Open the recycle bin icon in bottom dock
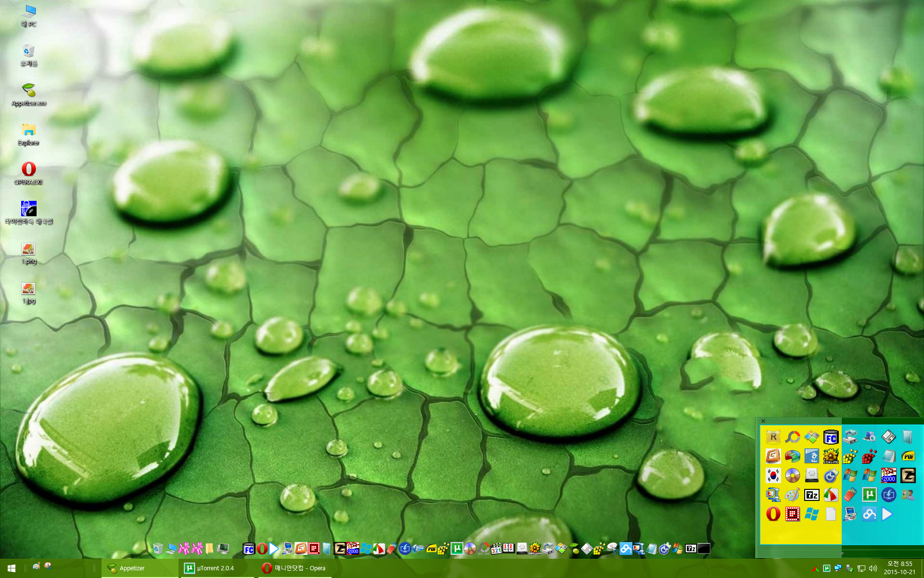The image size is (924, 578). pyautogui.click(x=158, y=548)
